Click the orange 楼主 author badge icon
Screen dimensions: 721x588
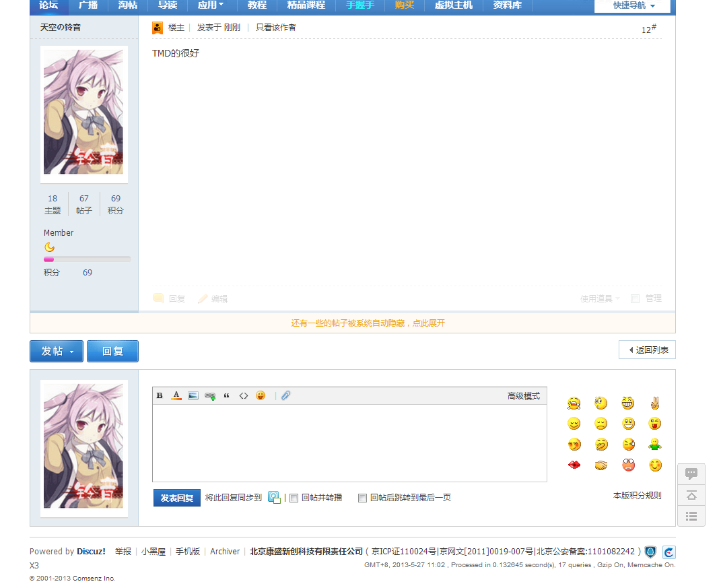(x=158, y=28)
